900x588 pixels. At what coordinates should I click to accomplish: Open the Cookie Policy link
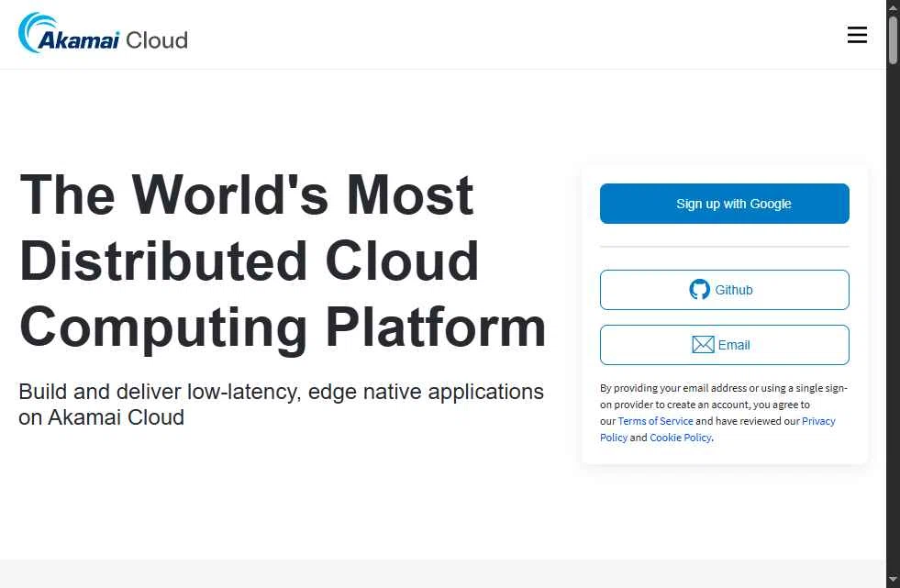[x=680, y=438]
